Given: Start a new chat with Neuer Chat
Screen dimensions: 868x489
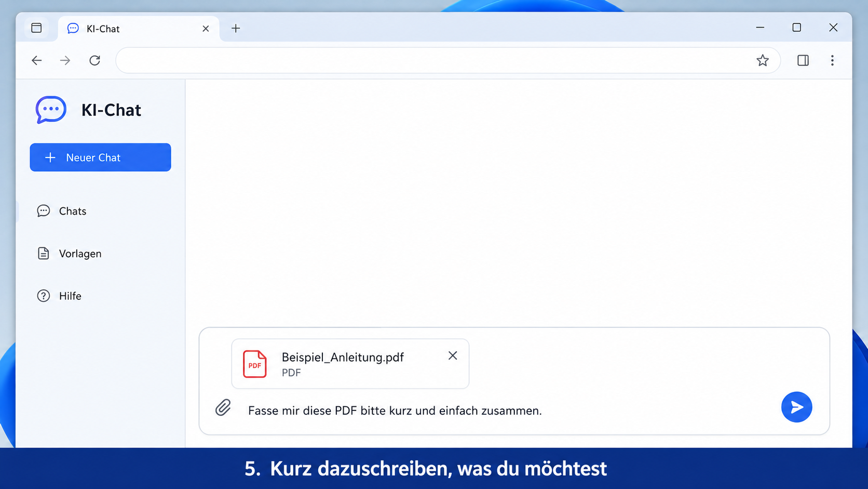Looking at the screenshot, I should tap(100, 157).
